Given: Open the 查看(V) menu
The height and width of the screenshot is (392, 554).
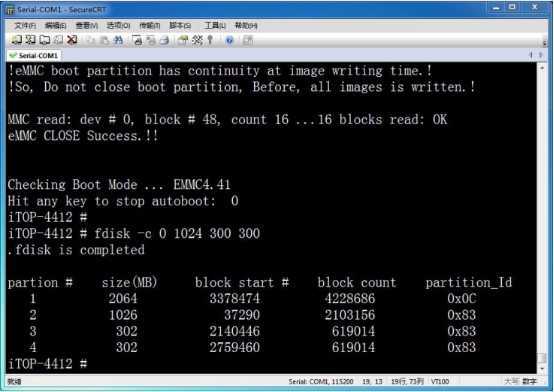Looking at the screenshot, I should [x=87, y=25].
